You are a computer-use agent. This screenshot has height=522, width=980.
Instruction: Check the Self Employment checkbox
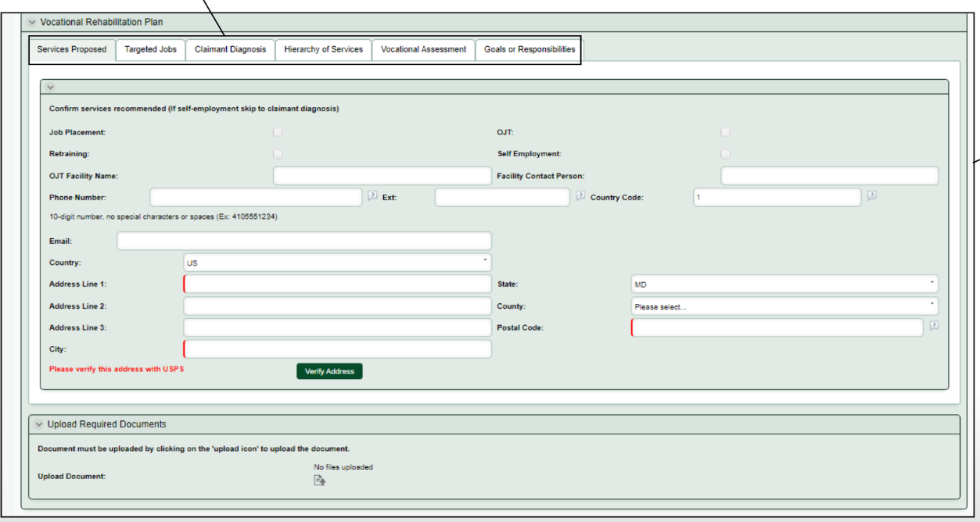tap(725, 154)
